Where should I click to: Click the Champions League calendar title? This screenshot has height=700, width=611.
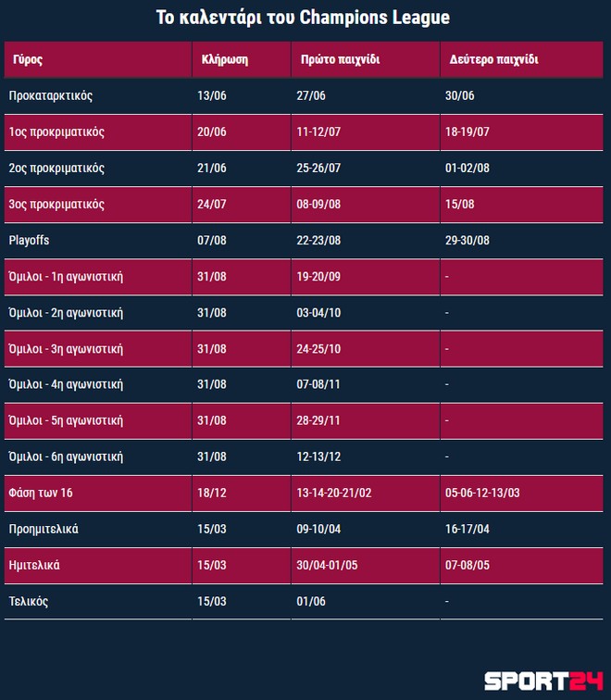coord(305,18)
